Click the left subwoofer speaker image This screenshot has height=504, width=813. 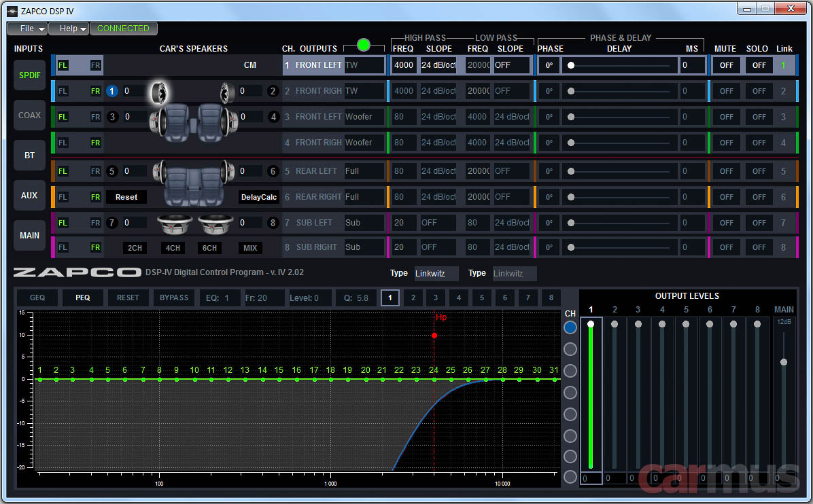(x=175, y=223)
